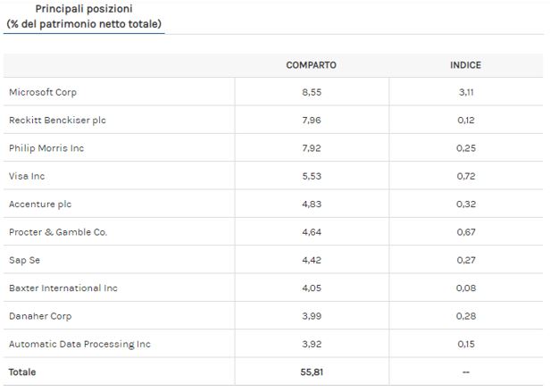Click the Danaher Corp entry

coord(40,316)
